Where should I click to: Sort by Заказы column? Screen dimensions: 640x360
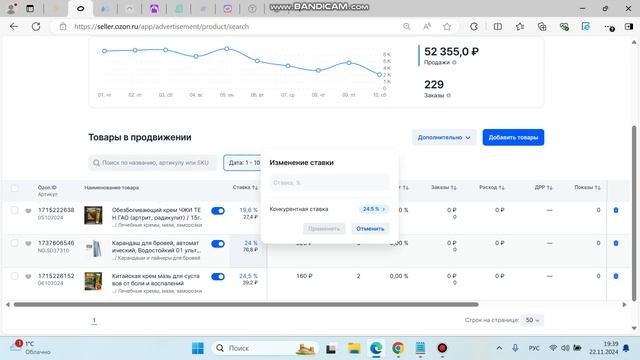443,187
